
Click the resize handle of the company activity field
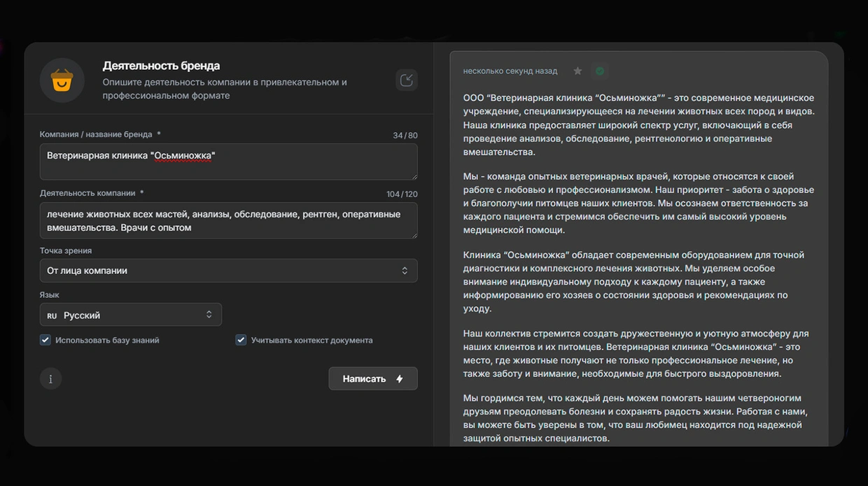[x=413, y=234]
